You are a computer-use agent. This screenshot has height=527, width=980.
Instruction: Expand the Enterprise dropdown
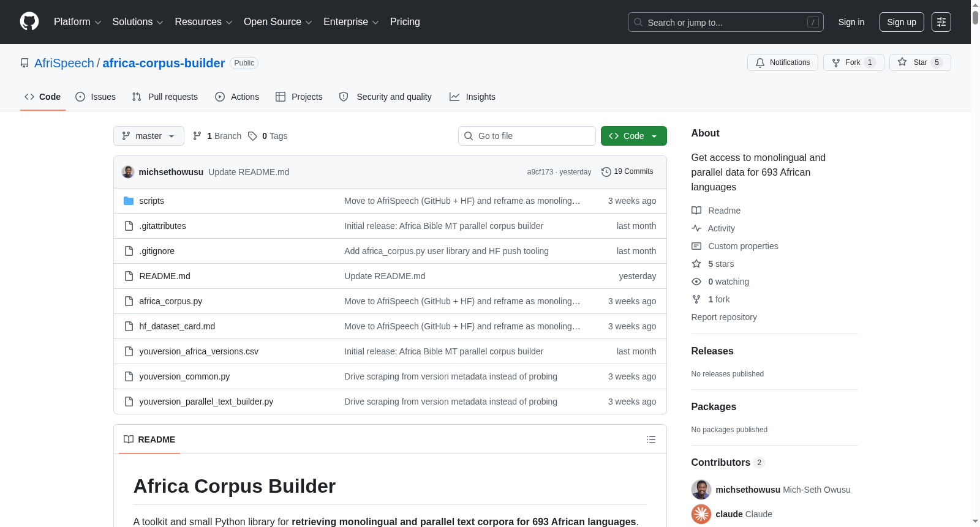click(351, 22)
